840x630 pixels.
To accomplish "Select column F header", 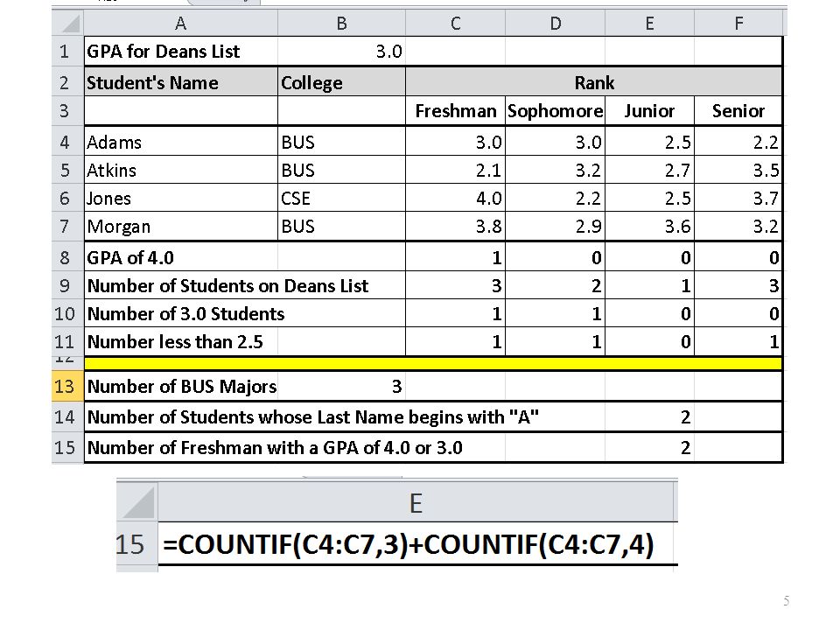I will click(x=738, y=23).
